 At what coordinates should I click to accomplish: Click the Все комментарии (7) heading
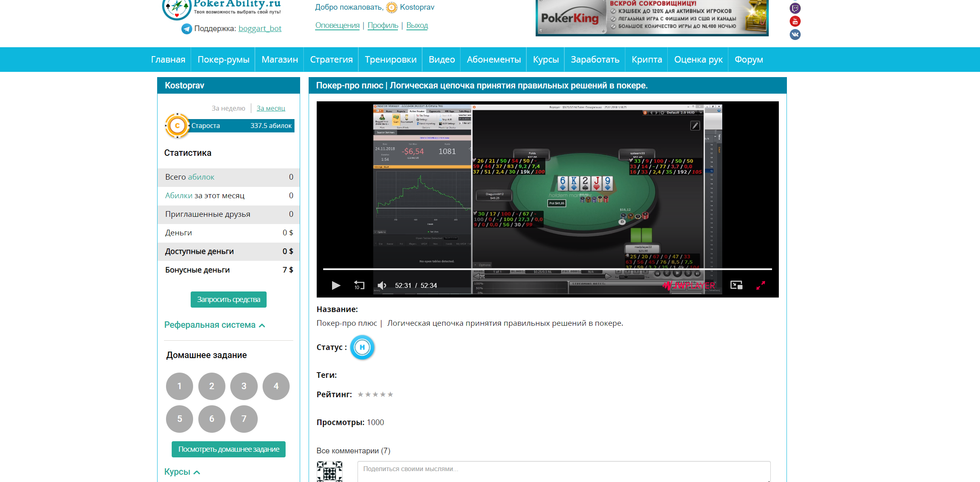[x=353, y=451]
